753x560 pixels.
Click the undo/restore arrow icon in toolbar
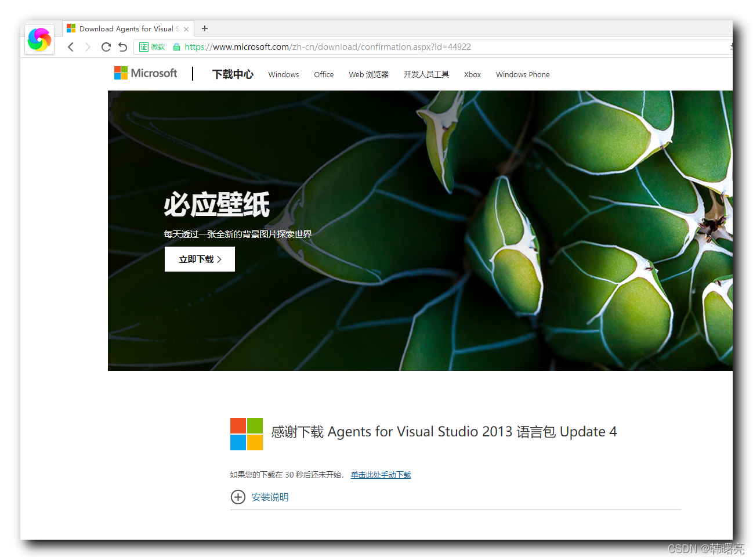tap(122, 47)
